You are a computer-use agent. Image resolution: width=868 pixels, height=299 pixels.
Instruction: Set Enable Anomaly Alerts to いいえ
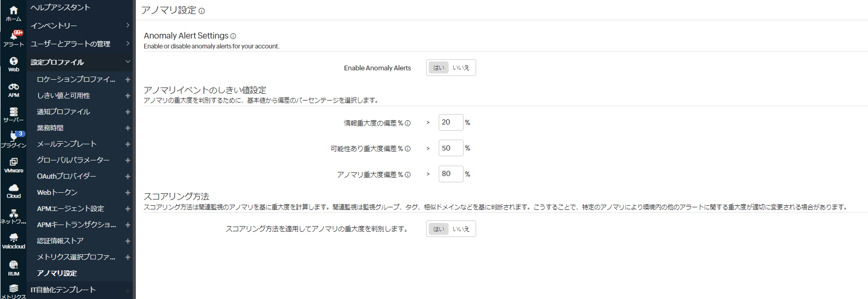pos(461,68)
